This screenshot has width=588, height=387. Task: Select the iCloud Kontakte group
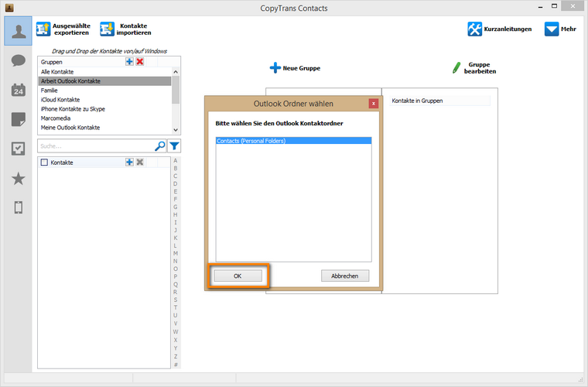[x=104, y=100]
